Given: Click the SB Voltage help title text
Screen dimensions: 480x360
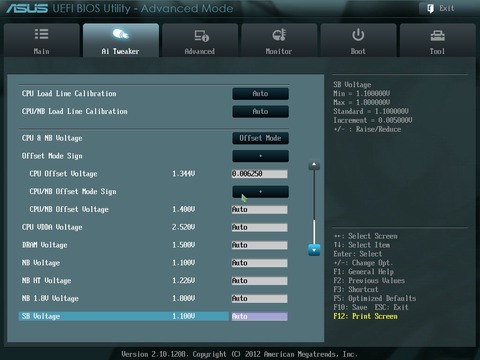Looking at the screenshot, I should 352,85.
